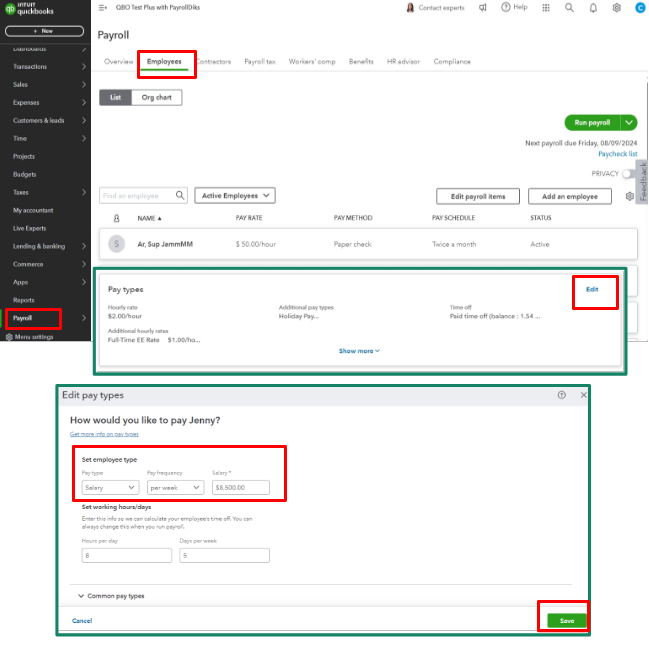Image resolution: width=649 pixels, height=651 pixels.
Task: Click Cancel in Edit pay types dialog
Action: [82, 621]
